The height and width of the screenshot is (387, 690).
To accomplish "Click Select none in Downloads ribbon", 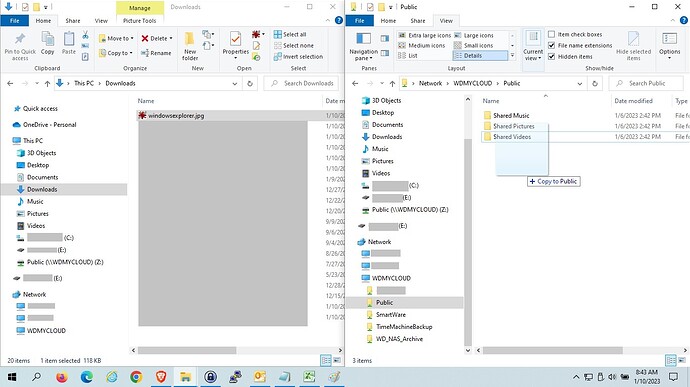I will pos(294,45).
